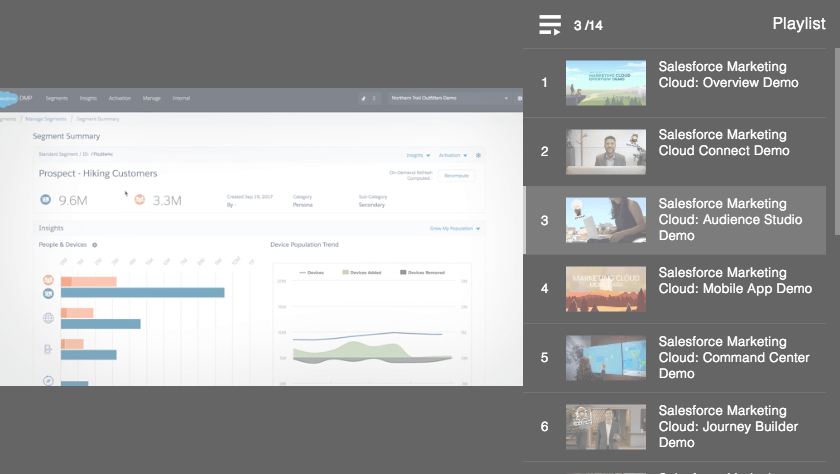Screen dimensions: 840x474
Task: Toggle the Devices legend item
Action: pos(311,273)
